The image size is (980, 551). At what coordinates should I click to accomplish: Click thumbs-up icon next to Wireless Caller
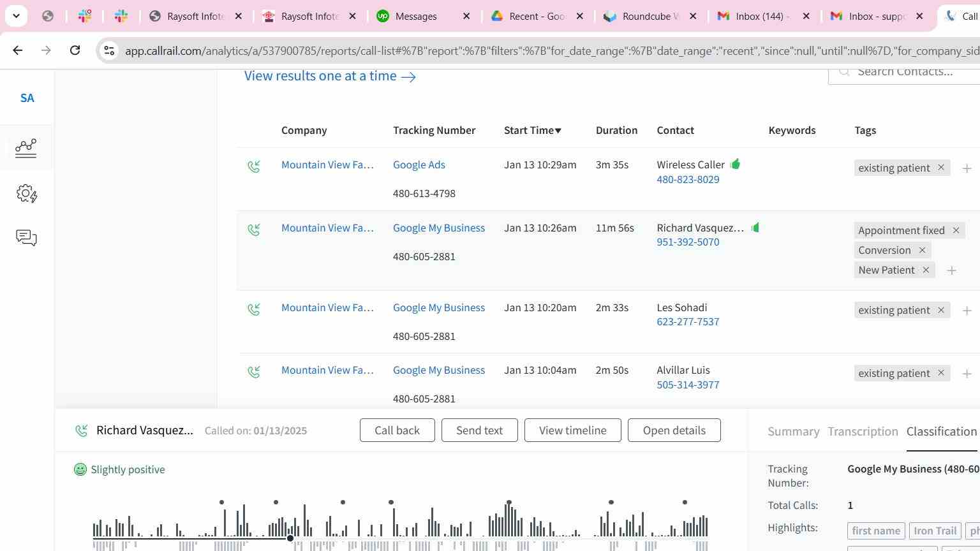click(x=735, y=164)
